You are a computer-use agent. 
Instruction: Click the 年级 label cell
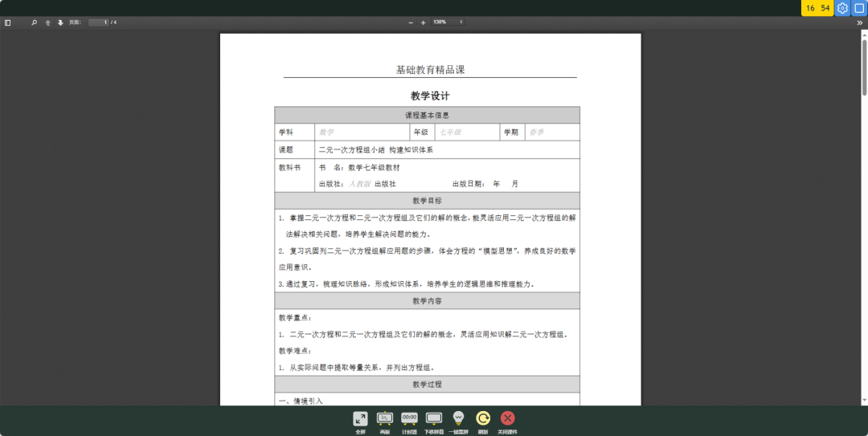423,132
